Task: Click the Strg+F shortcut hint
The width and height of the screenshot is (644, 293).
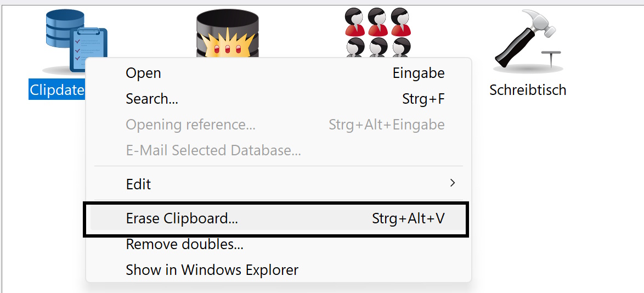Action: tap(423, 99)
